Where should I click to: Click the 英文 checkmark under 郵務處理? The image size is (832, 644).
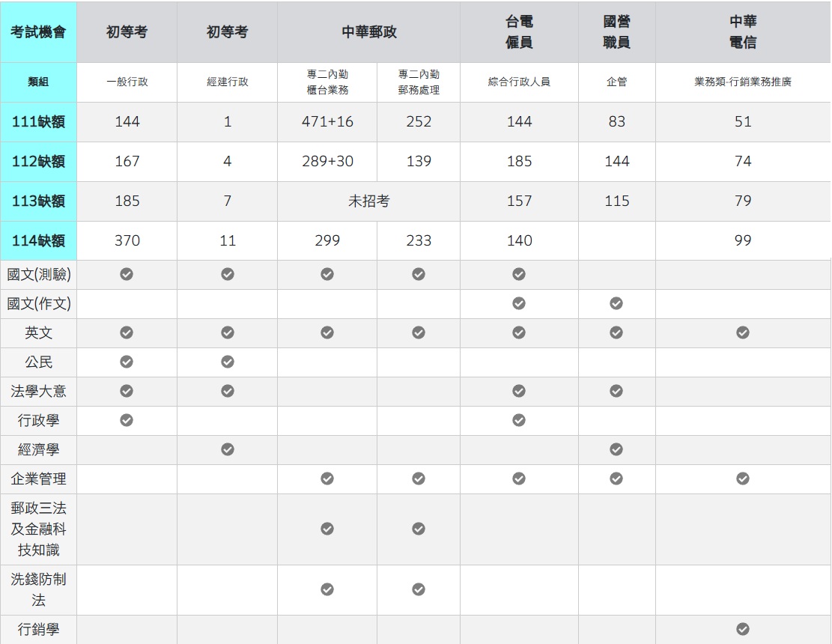pyautogui.click(x=419, y=332)
